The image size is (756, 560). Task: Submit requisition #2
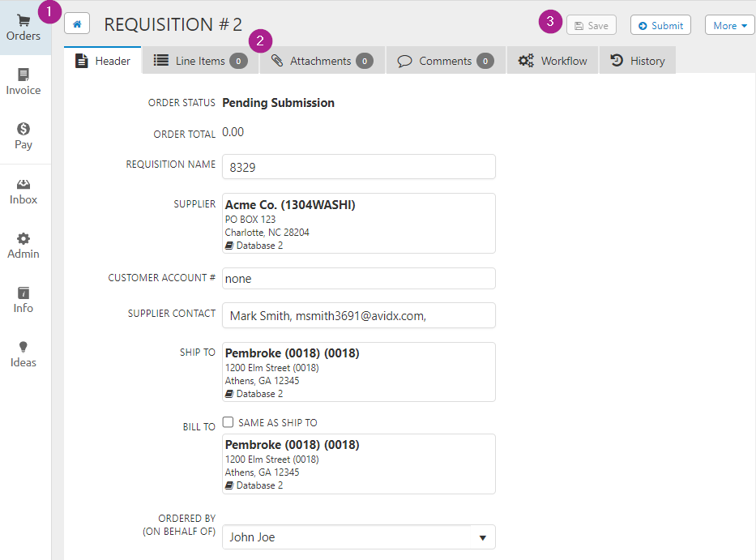[660, 25]
